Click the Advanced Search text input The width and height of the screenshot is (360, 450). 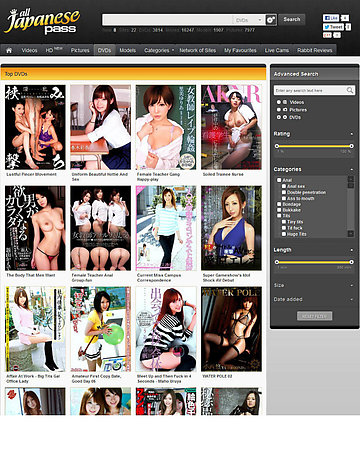tap(310, 90)
